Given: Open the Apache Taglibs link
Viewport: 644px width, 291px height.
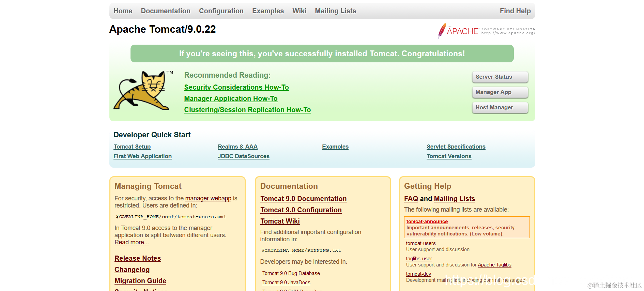Looking at the screenshot, I should pyautogui.click(x=494, y=265).
